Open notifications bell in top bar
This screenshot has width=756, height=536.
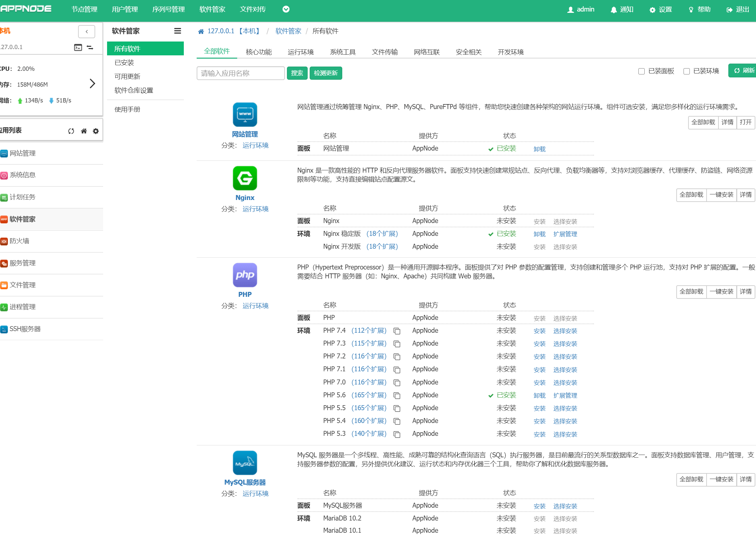pos(622,10)
